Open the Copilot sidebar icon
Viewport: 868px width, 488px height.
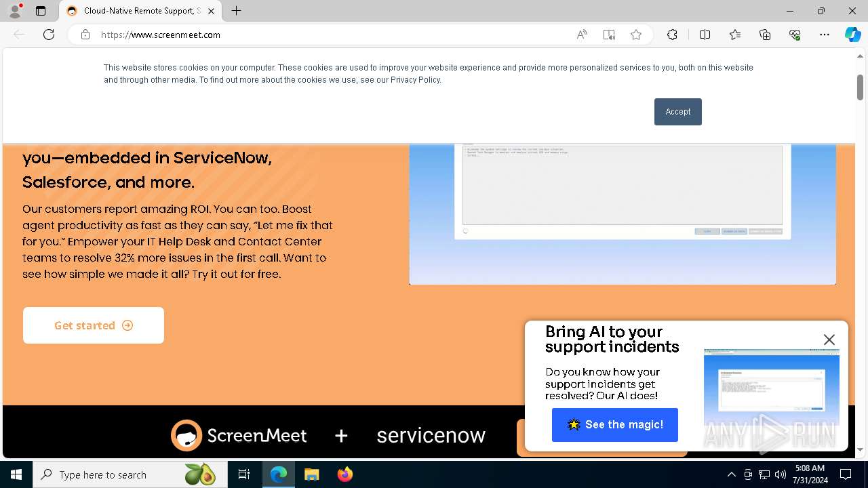(852, 35)
